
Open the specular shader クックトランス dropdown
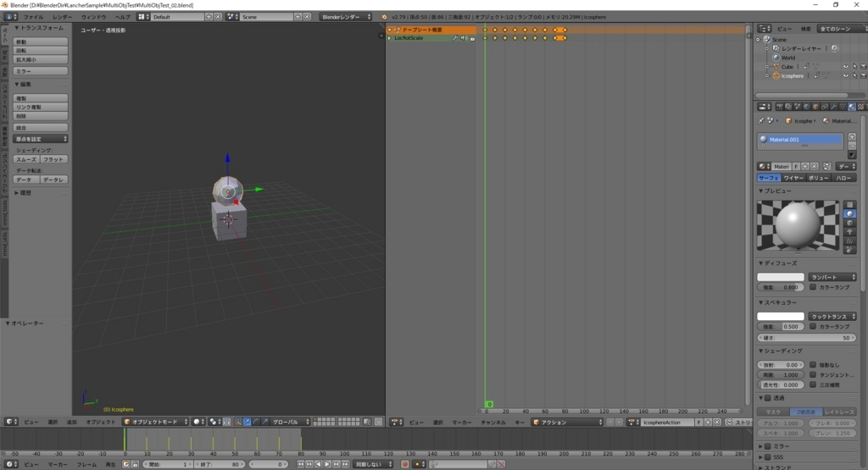pyautogui.click(x=832, y=316)
